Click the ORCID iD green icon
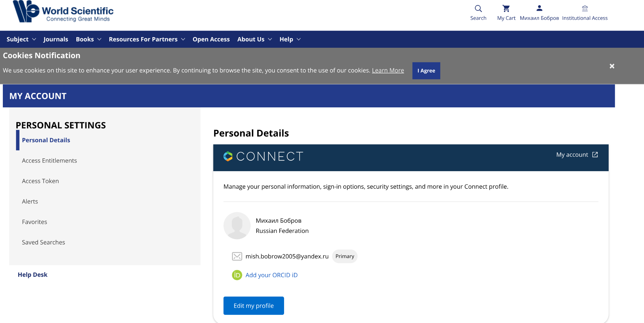Viewport: 644px width, 323px height. pyautogui.click(x=237, y=275)
